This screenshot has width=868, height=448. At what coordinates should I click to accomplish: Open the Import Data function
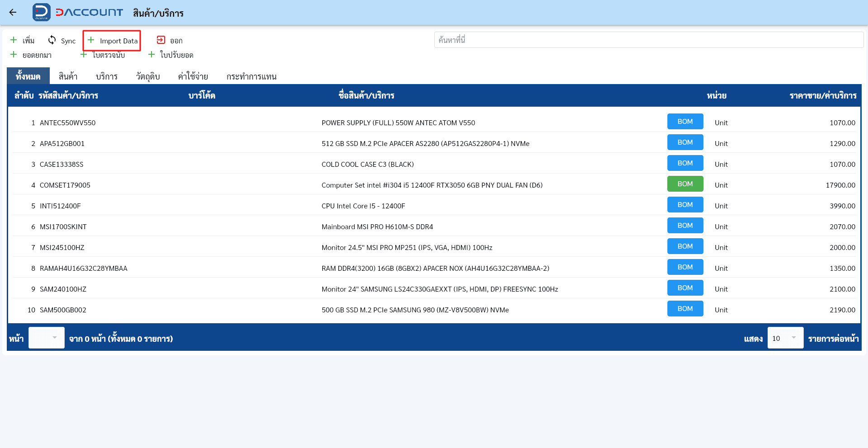[x=112, y=41]
